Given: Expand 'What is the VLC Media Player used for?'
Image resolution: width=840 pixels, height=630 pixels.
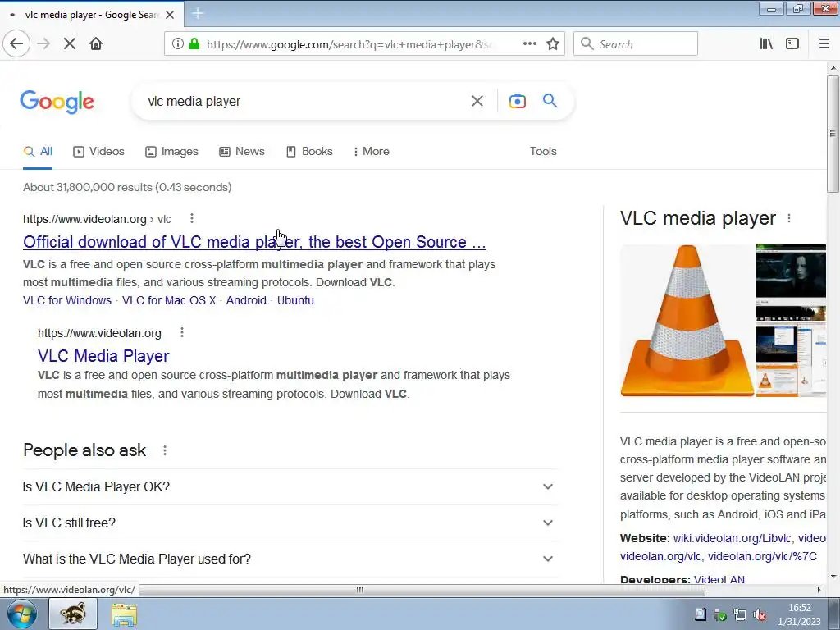Looking at the screenshot, I should 290,559.
